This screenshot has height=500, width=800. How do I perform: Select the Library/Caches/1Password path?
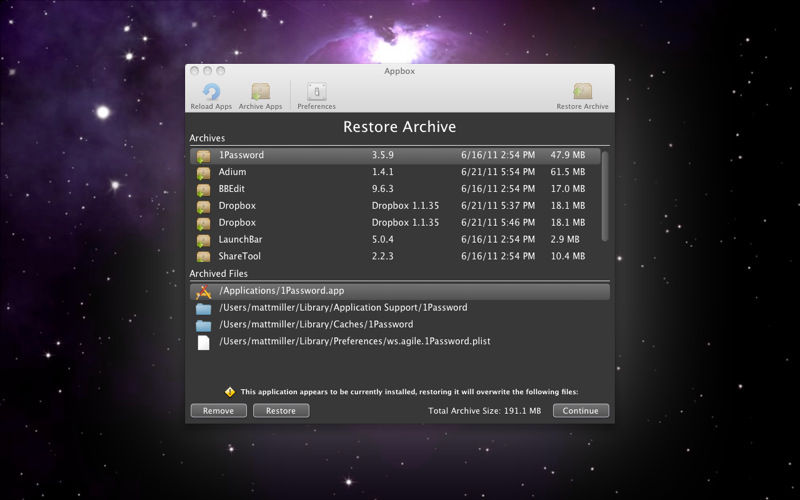(x=316, y=324)
